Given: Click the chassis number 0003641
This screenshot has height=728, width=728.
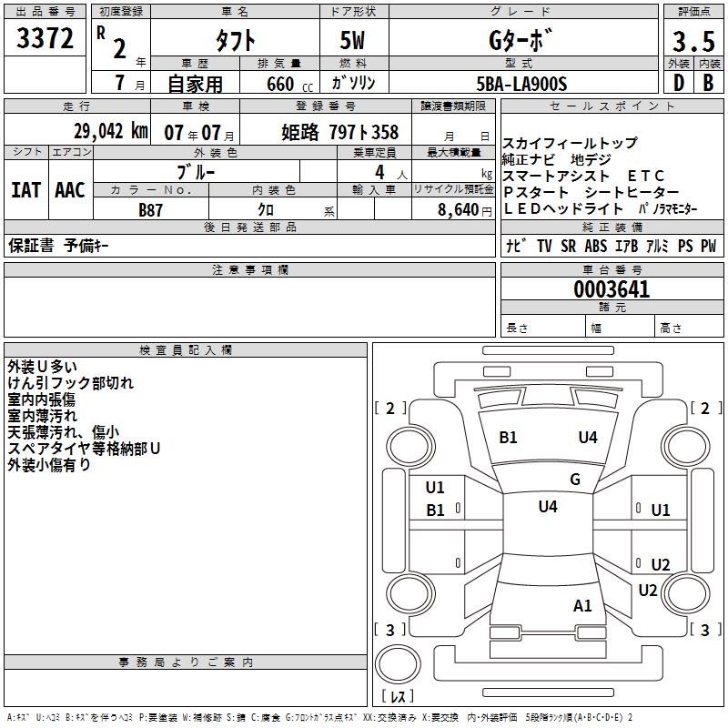Looking at the screenshot, I should (612, 289).
